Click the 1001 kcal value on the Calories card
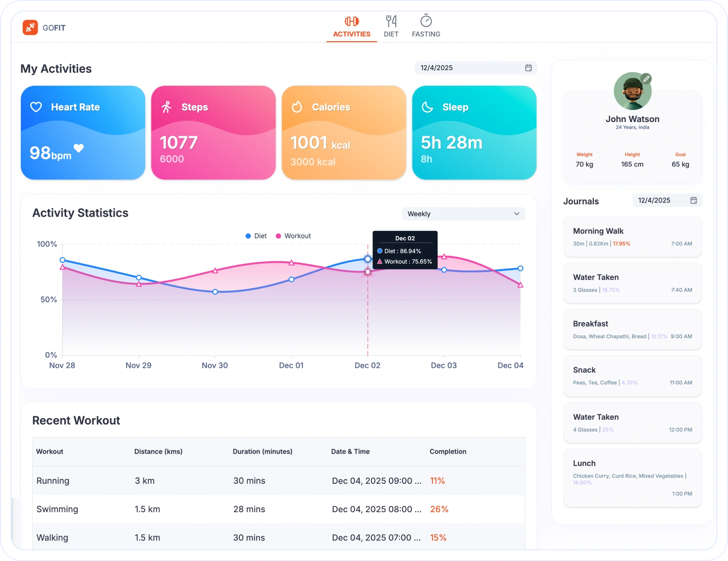 pyautogui.click(x=320, y=143)
